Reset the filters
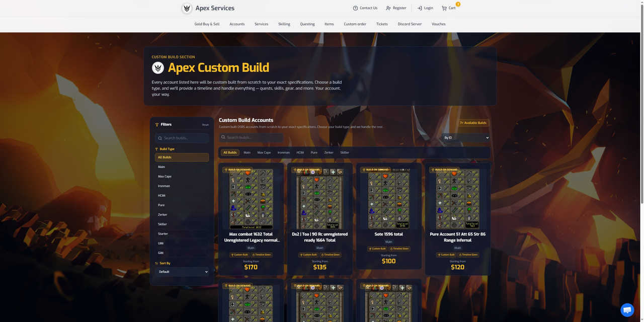 click(205, 125)
